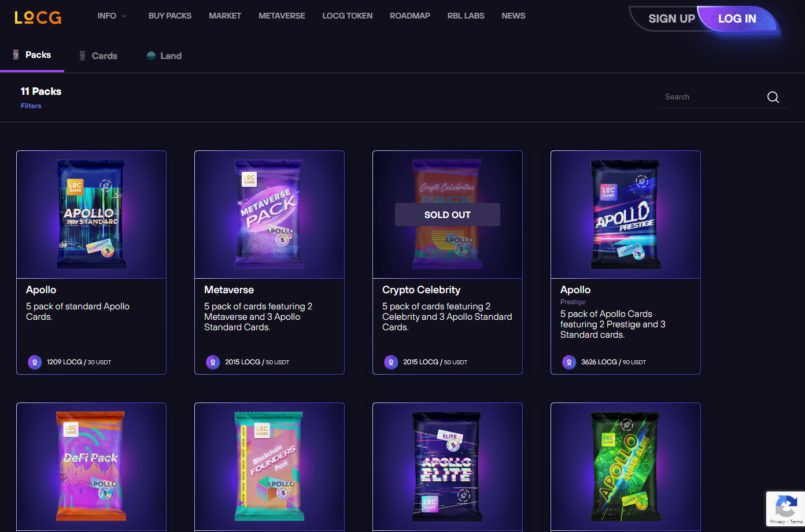Click the search magnifier icon
The height and width of the screenshot is (532, 805).
point(773,97)
